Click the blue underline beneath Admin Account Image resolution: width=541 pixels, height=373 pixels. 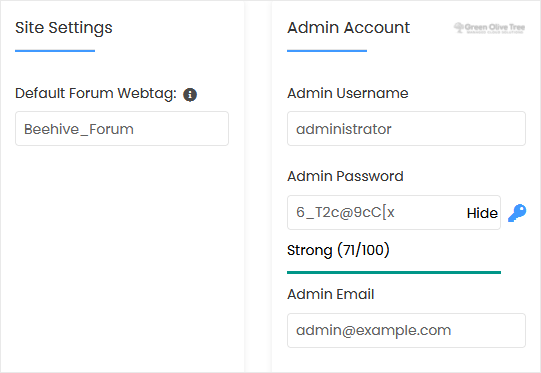327,51
